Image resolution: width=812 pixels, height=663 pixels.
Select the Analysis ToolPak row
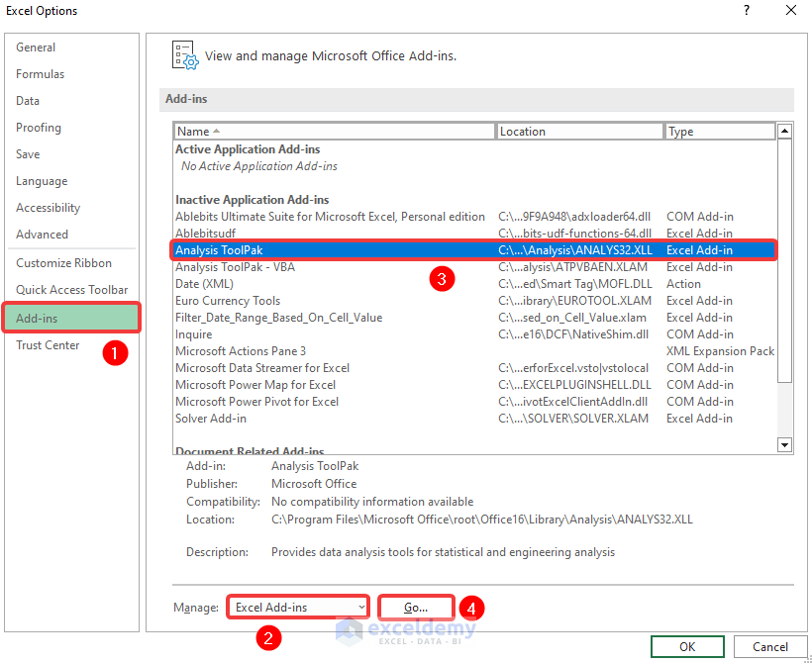pyautogui.click(x=475, y=250)
